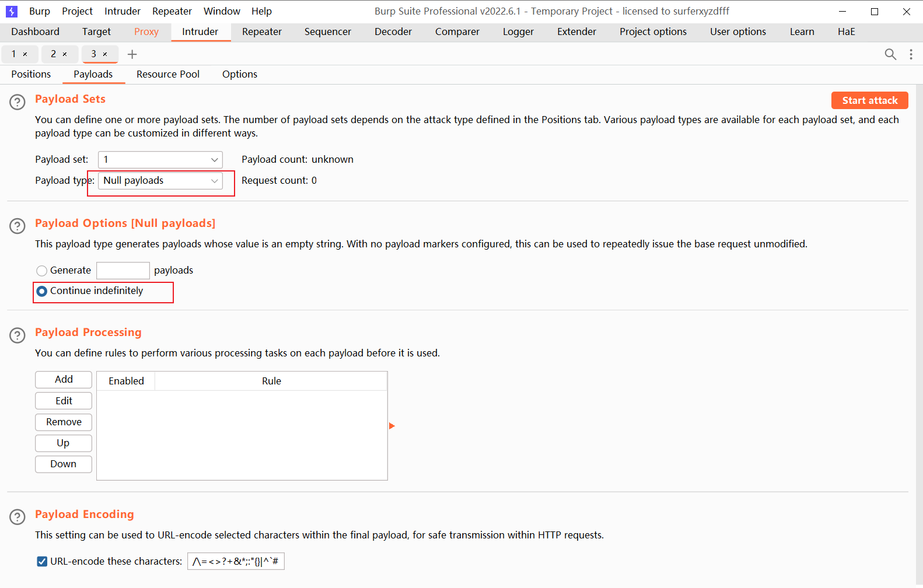Switch to the Extender tab
Viewport: 923px width, 588px height.
[x=576, y=32]
